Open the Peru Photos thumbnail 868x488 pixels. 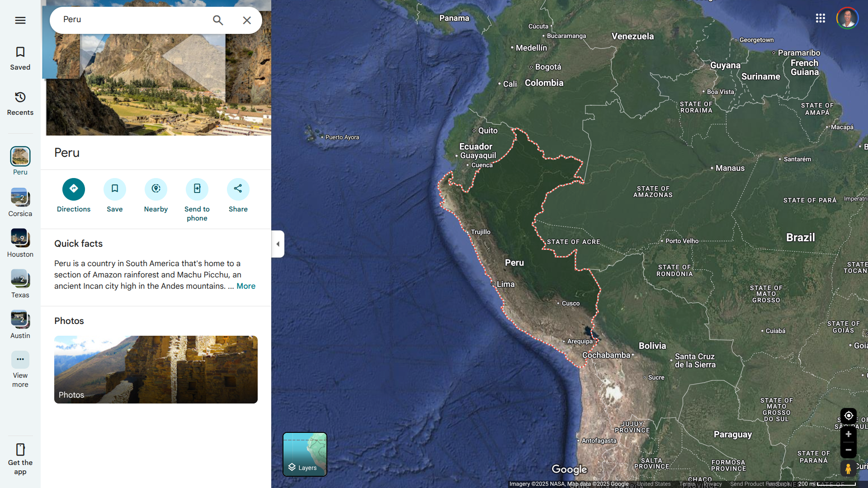[156, 370]
